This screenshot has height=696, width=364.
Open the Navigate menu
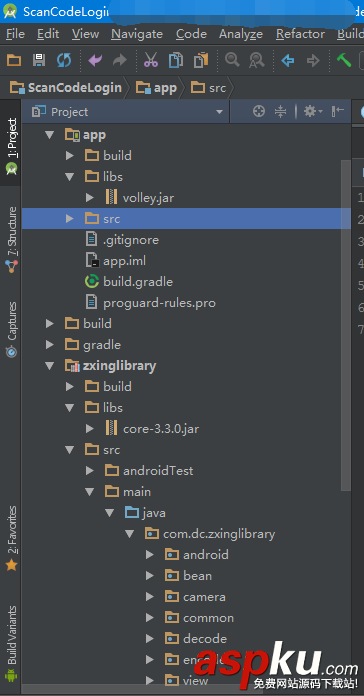pos(137,34)
